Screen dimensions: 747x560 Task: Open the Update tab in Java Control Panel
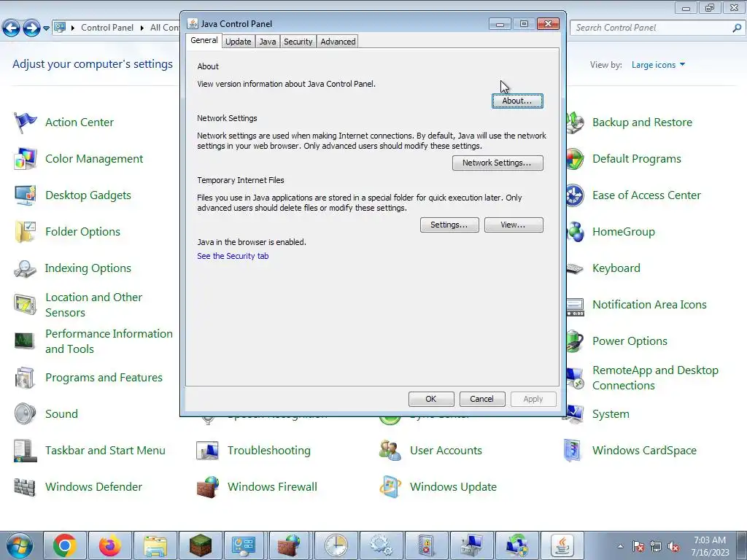pyautogui.click(x=239, y=42)
